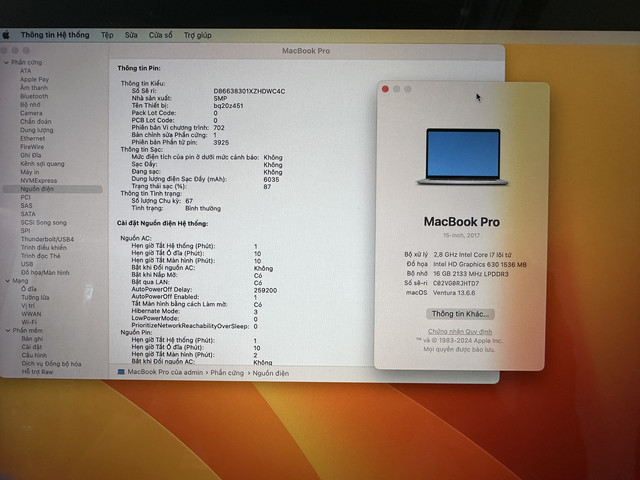Click Nguồn điện in the path bar
640x480 pixels.
[271, 373]
